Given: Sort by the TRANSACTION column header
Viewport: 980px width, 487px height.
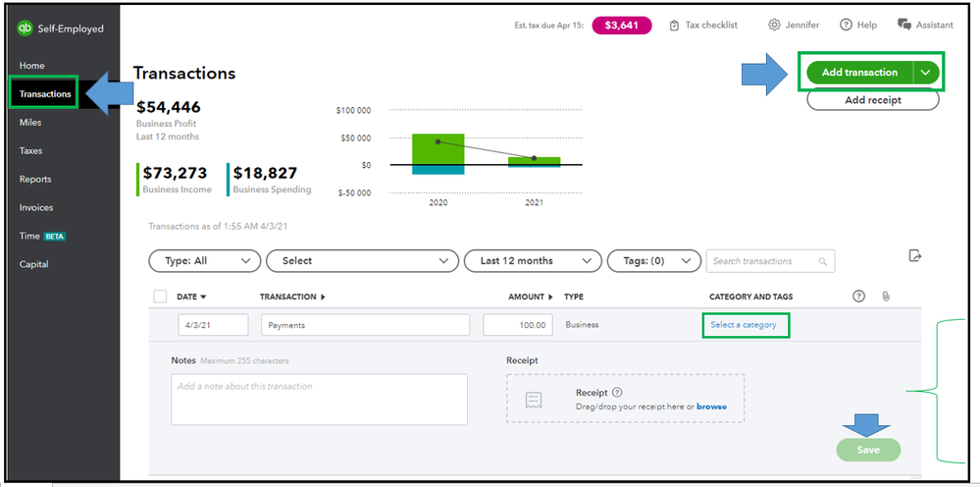Looking at the screenshot, I should click(292, 297).
